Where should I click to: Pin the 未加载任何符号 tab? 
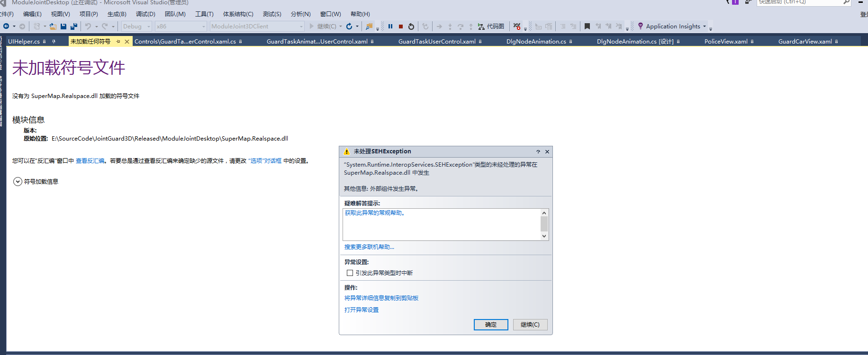tap(118, 42)
